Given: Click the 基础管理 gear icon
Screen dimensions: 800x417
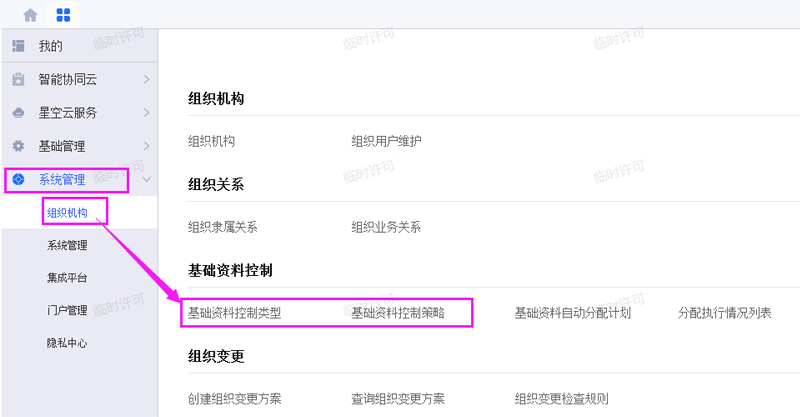Looking at the screenshot, I should [18, 146].
